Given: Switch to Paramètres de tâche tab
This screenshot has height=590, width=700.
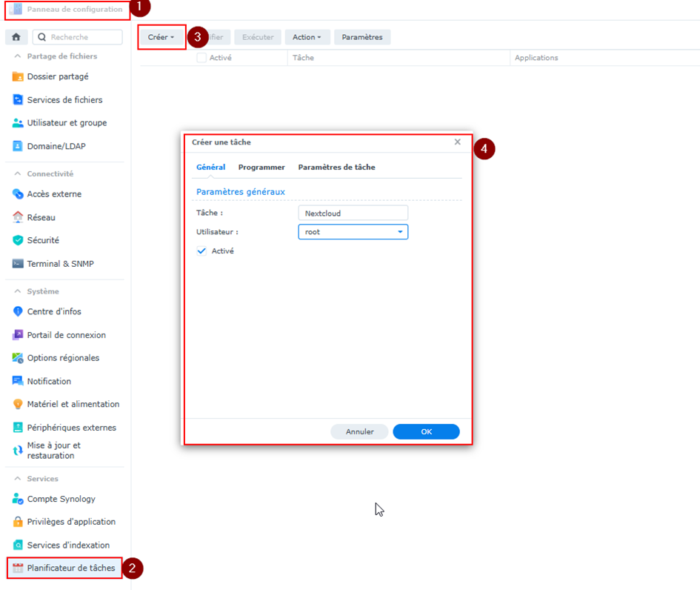Looking at the screenshot, I should tap(336, 168).
